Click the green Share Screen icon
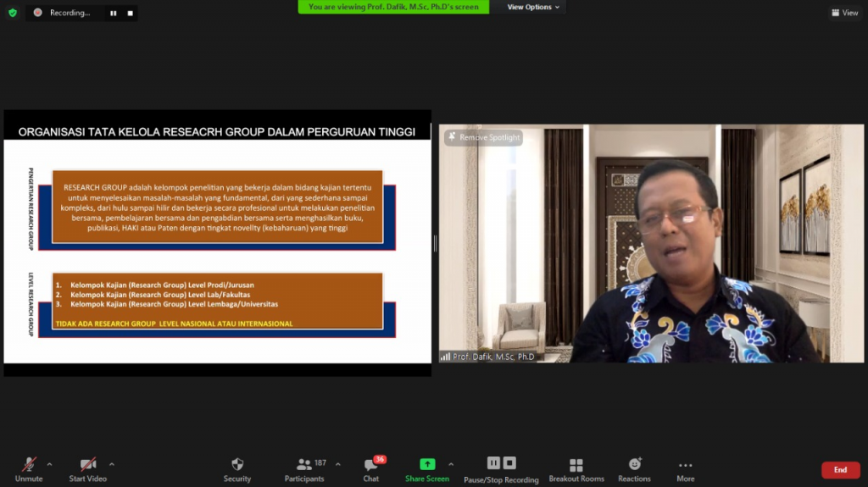This screenshot has width=868, height=487. 427,464
